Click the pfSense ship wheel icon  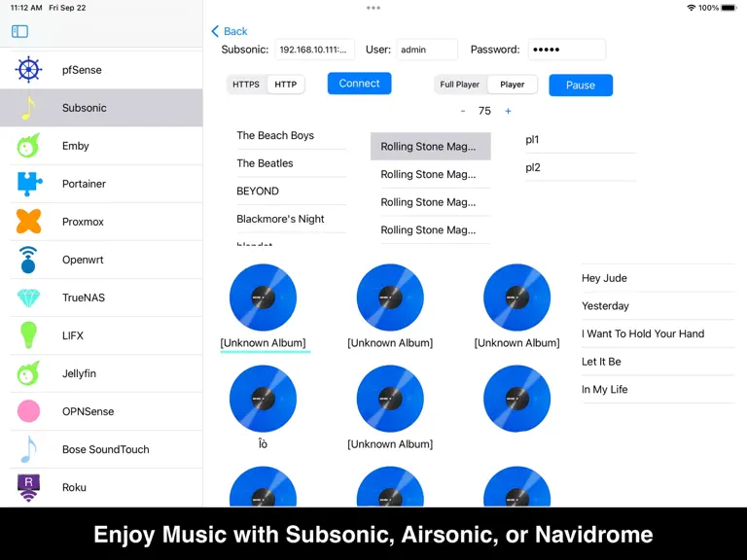pos(28,70)
